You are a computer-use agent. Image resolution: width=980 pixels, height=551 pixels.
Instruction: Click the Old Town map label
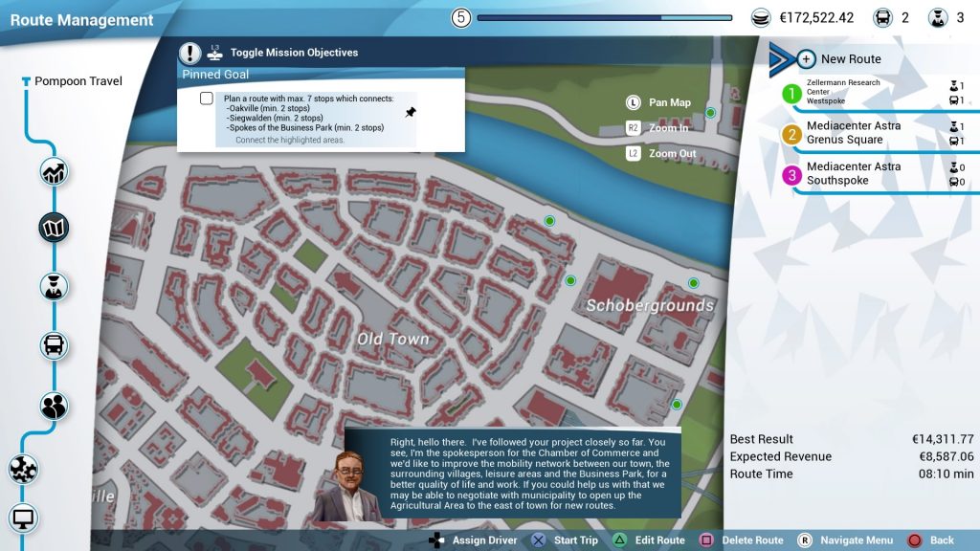[393, 339]
